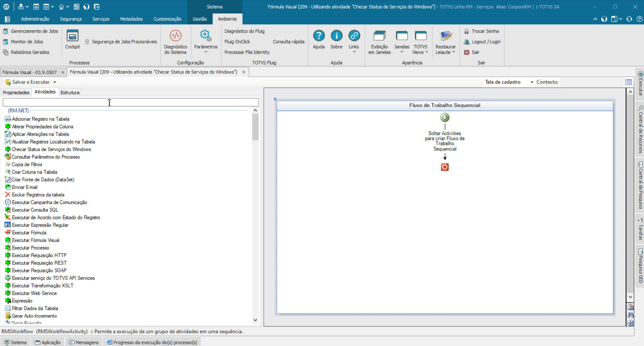The image size is (644, 346).
Task: Open Monitor de Jobs
Action: (x=23, y=42)
